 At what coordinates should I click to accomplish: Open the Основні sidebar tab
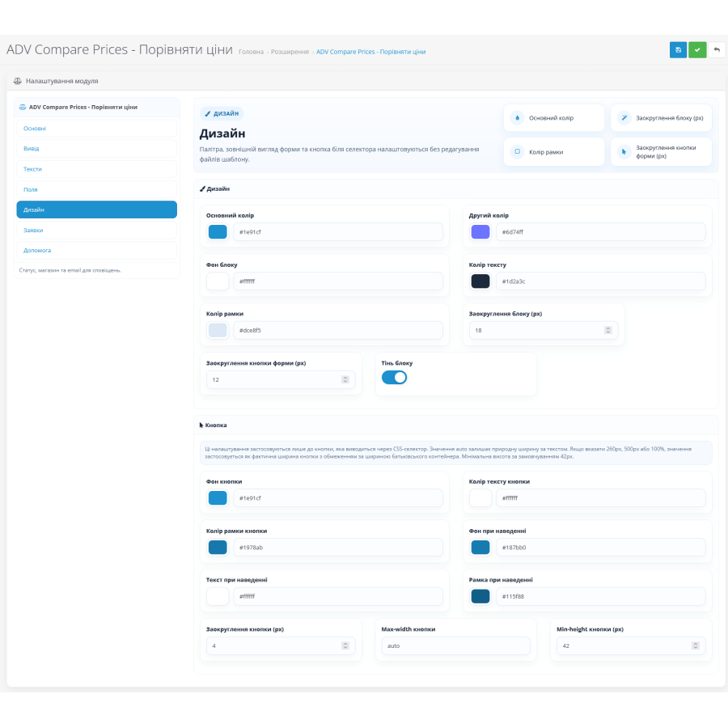96,129
